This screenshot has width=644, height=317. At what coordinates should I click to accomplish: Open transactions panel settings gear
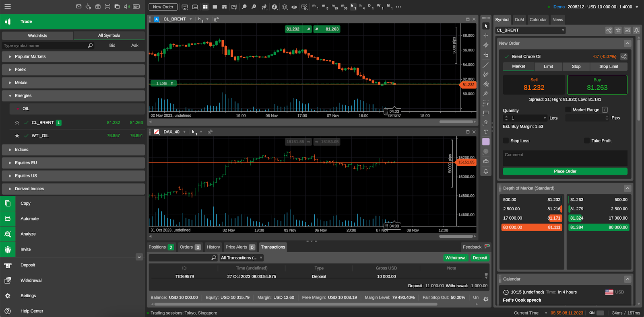point(486,299)
